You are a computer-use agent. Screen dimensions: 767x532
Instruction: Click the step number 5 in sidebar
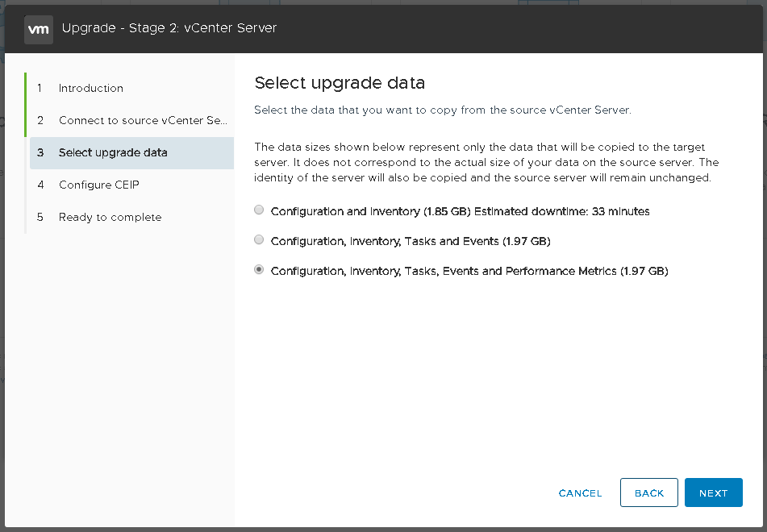(40, 217)
